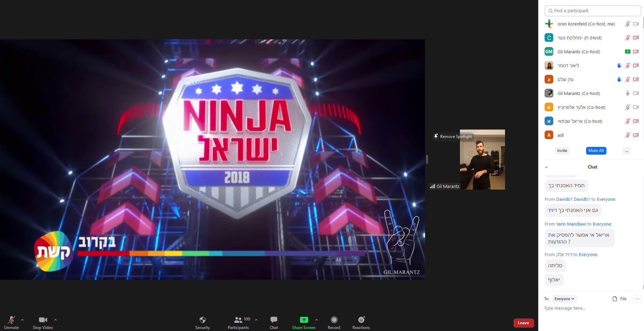Click Remove Spotlight on Gil Marantz's video
644x331 pixels.
coord(453,136)
